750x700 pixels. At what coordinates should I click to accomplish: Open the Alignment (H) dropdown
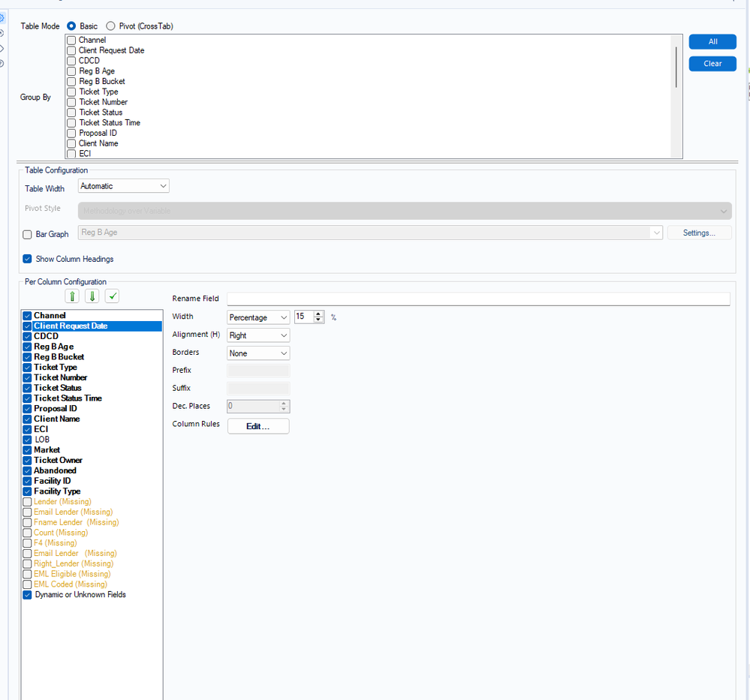[x=258, y=335]
